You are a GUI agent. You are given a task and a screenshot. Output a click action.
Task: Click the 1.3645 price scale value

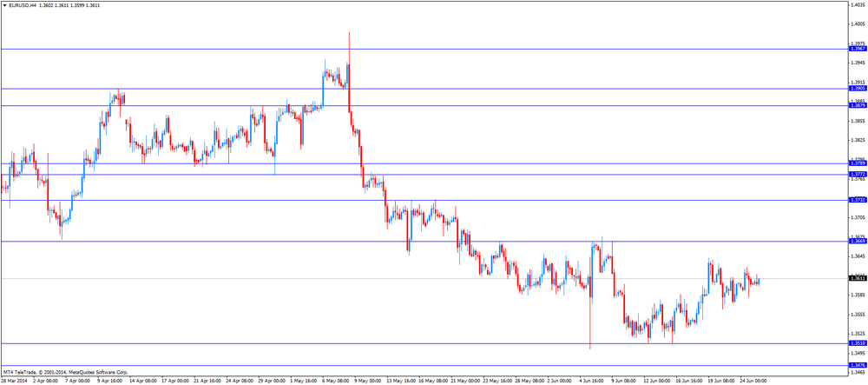click(x=858, y=256)
